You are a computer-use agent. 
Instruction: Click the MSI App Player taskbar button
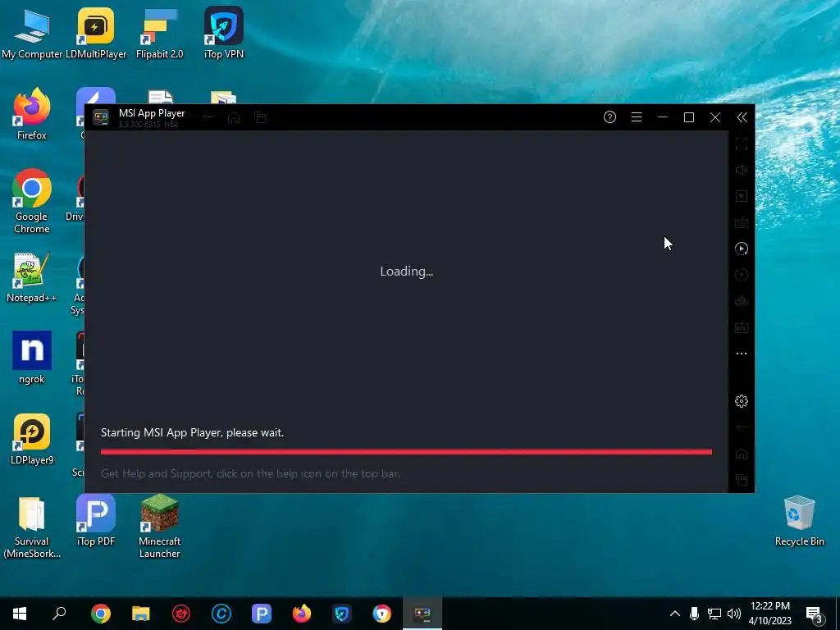pyautogui.click(x=422, y=614)
